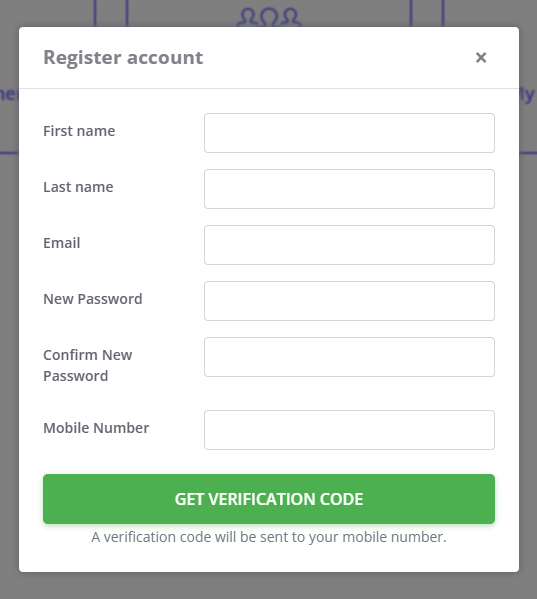Click the dimmed backdrop below the dialog
Screen dimensions: 537x599
[x=268, y=586]
